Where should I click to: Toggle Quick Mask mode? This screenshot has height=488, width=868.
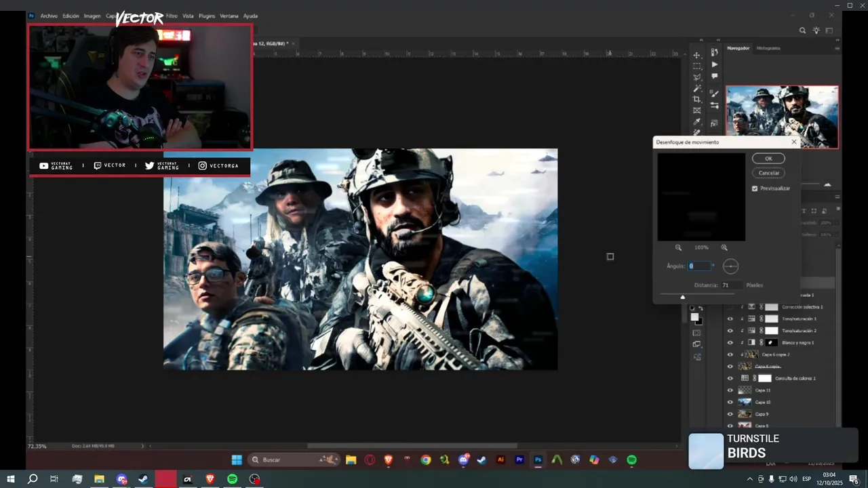coord(696,333)
